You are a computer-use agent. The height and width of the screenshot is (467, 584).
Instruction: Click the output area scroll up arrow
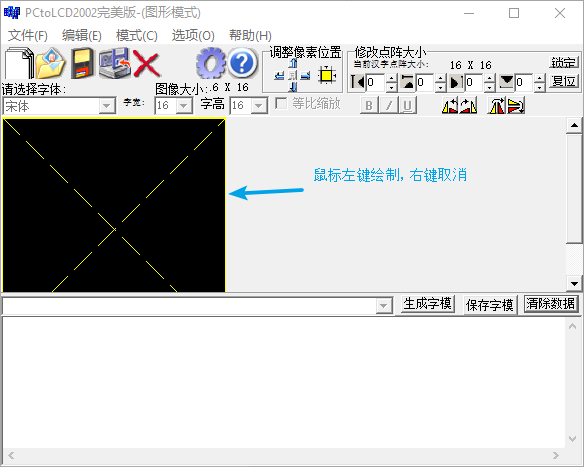572,327
